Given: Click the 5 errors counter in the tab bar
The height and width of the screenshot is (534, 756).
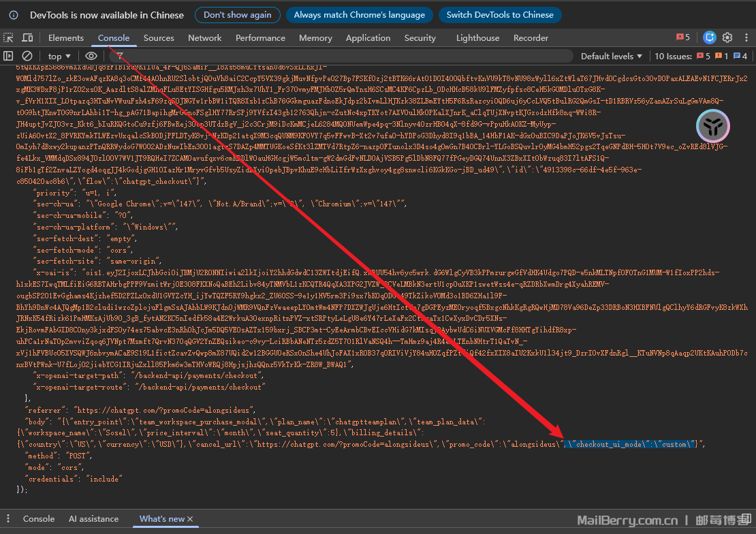Looking at the screenshot, I should click(x=683, y=37).
